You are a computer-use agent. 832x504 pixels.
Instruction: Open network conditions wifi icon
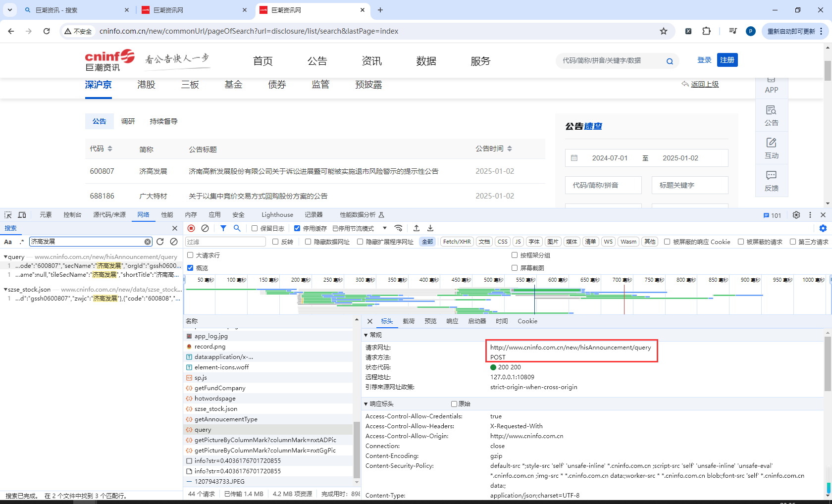[398, 228]
